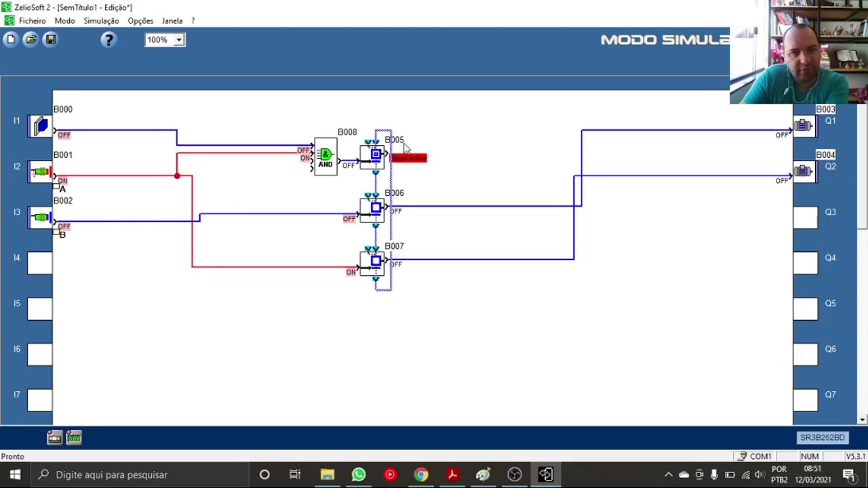Click the red active step label of B005
Viewport: 868px width, 488px height.
(408, 158)
